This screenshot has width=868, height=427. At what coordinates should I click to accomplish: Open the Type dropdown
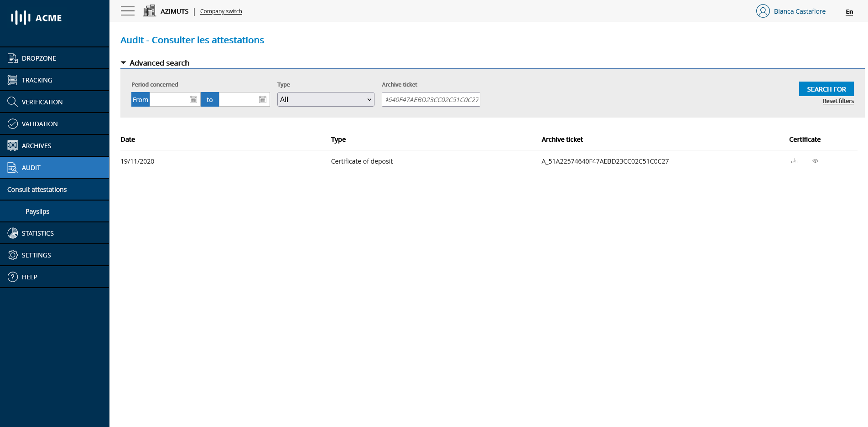click(x=326, y=99)
